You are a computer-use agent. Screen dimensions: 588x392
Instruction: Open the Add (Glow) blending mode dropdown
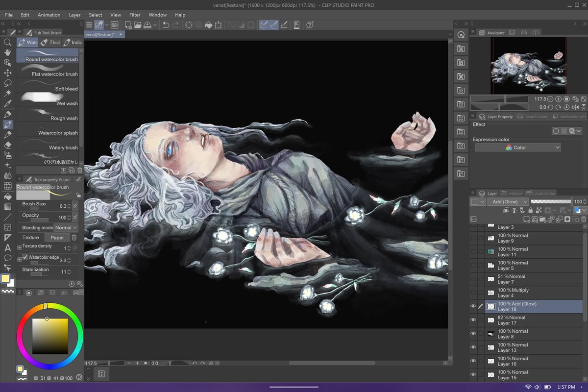(508, 201)
